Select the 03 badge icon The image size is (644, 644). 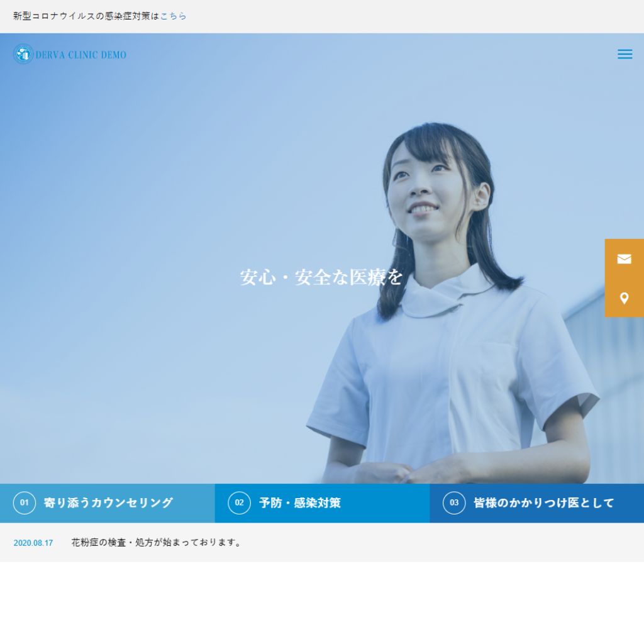tap(453, 502)
